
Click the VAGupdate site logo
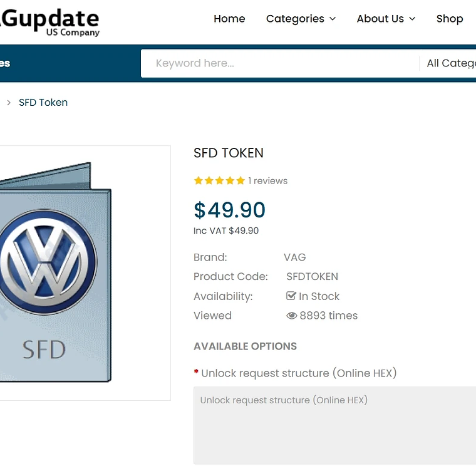coord(50,22)
